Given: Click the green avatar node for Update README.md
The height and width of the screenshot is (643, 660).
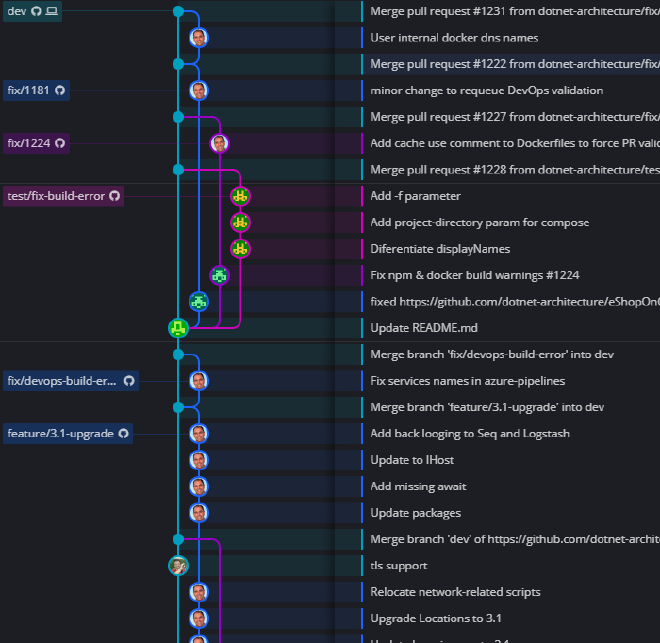Looking at the screenshot, I should click(x=178, y=327).
